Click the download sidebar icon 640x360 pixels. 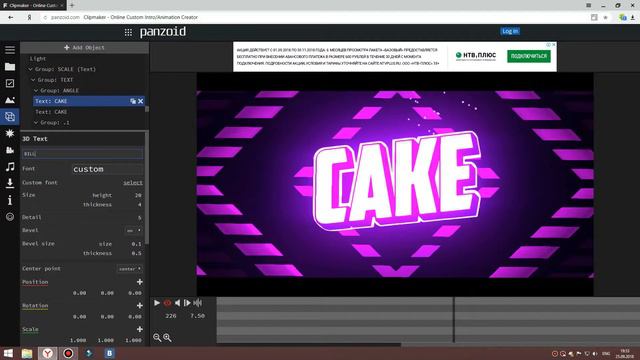[x=10, y=183]
